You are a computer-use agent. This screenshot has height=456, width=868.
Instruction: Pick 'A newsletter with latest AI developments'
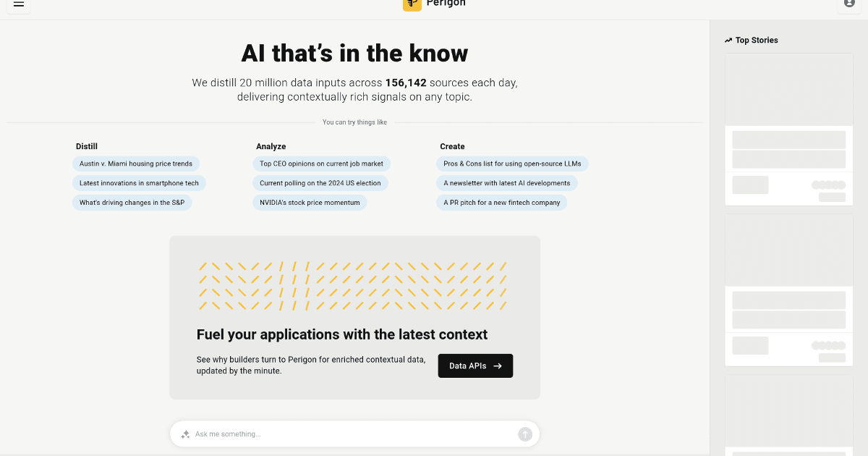pos(506,183)
